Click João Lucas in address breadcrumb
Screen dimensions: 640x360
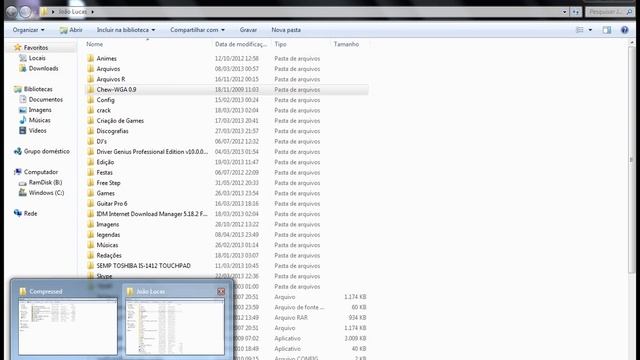[73, 12]
